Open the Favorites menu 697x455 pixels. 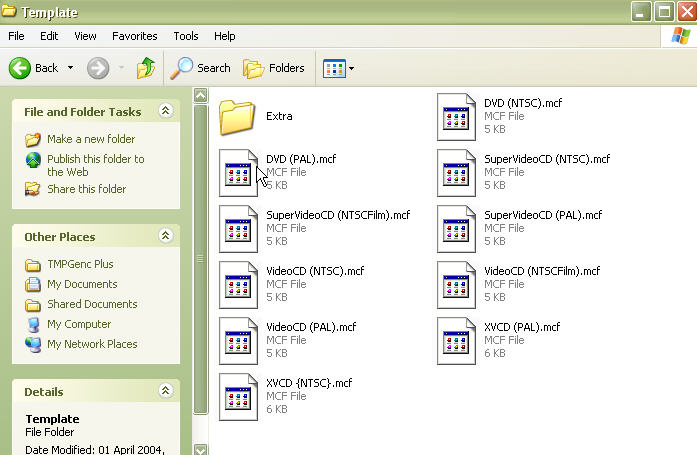pos(135,36)
